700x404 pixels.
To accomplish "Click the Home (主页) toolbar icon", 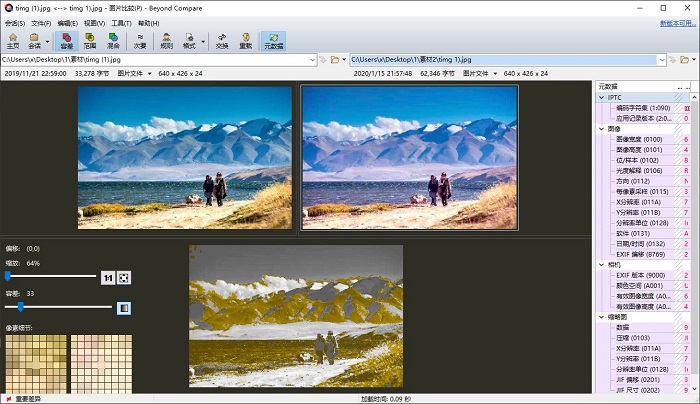I will [12, 41].
